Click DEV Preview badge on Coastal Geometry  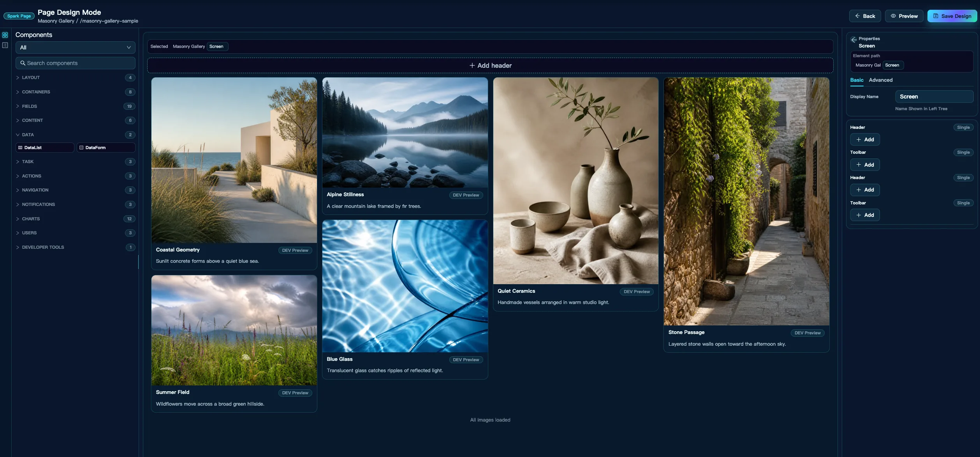pos(295,250)
